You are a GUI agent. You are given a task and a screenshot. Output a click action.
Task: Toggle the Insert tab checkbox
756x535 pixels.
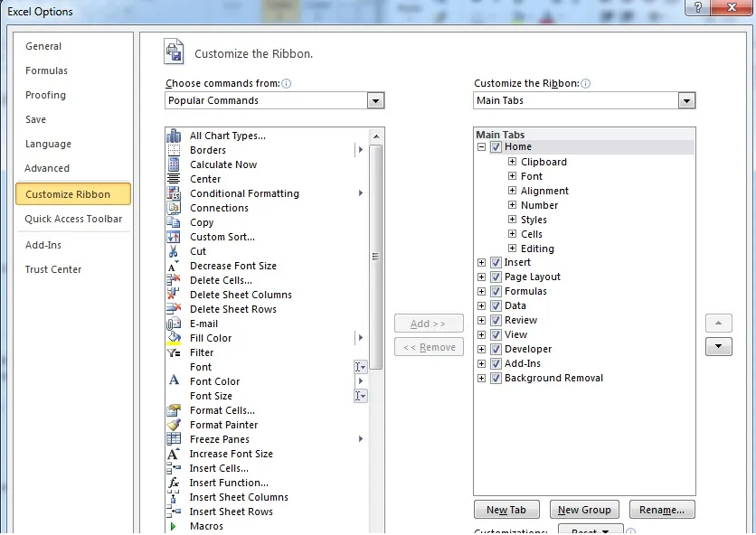point(496,262)
